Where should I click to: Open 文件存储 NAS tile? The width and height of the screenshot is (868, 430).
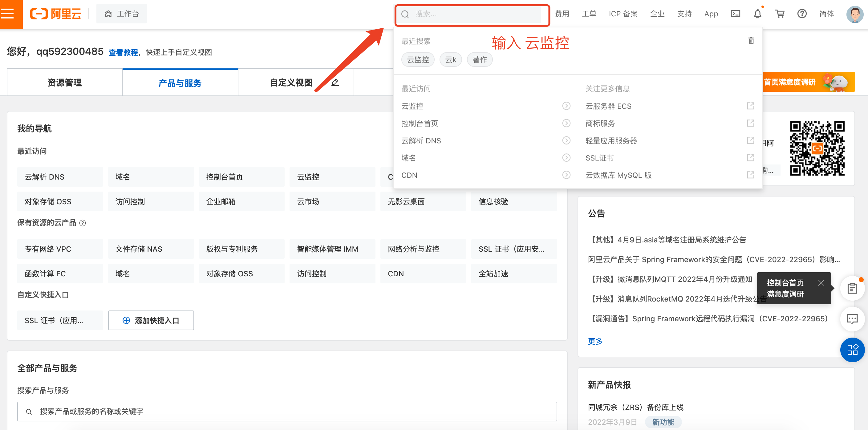pos(151,249)
